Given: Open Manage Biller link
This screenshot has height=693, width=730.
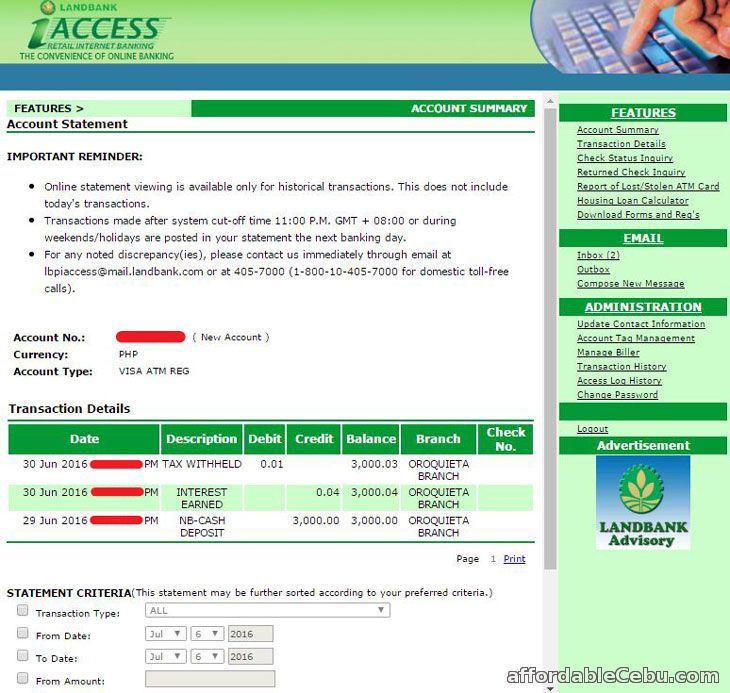Looking at the screenshot, I should (608, 352).
